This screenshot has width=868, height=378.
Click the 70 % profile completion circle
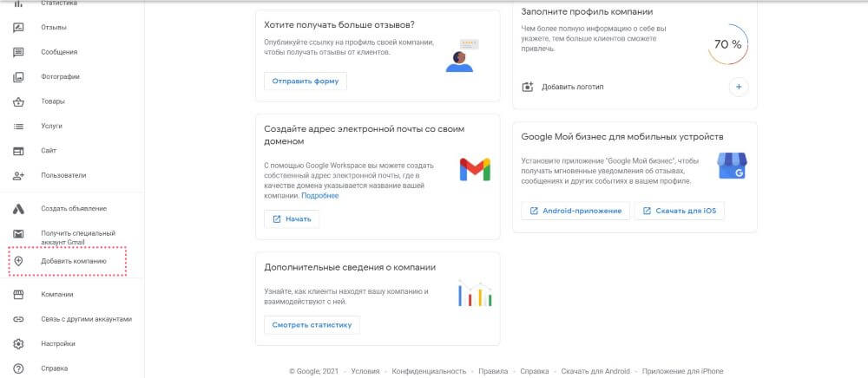pos(727,44)
